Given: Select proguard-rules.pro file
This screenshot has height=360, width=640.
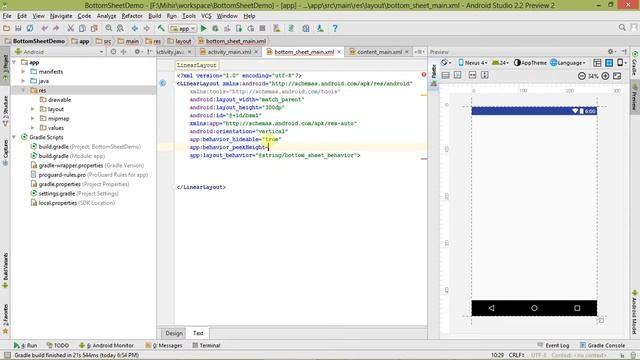Looking at the screenshot, I should (62, 175).
